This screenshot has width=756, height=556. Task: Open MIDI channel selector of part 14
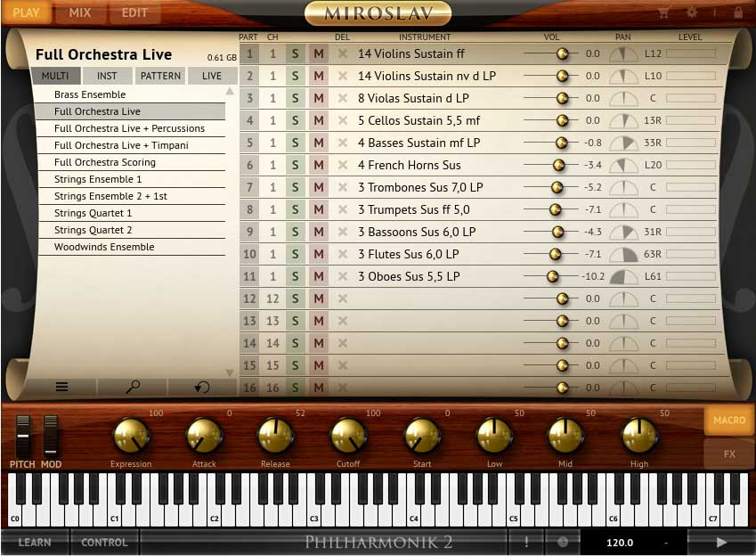click(x=272, y=343)
